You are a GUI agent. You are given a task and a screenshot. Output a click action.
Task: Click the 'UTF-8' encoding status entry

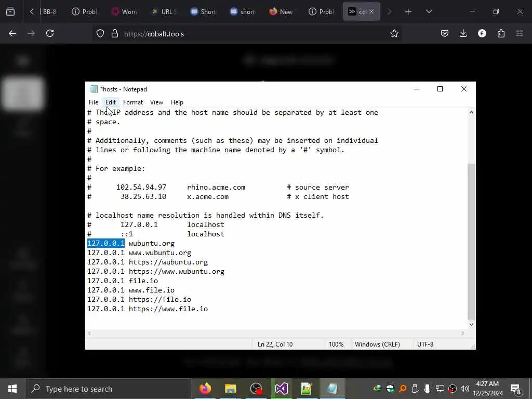(x=425, y=344)
